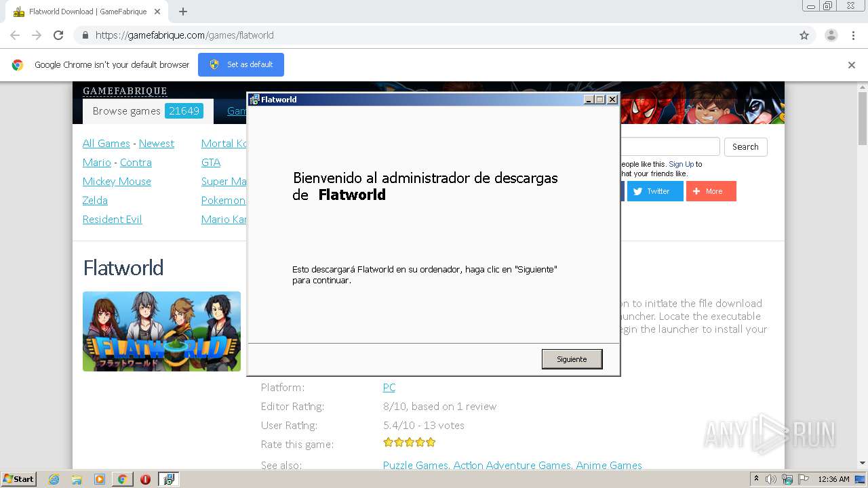Screen dimensions: 868x488
Task: Rate game with first star
Action: 388,443
